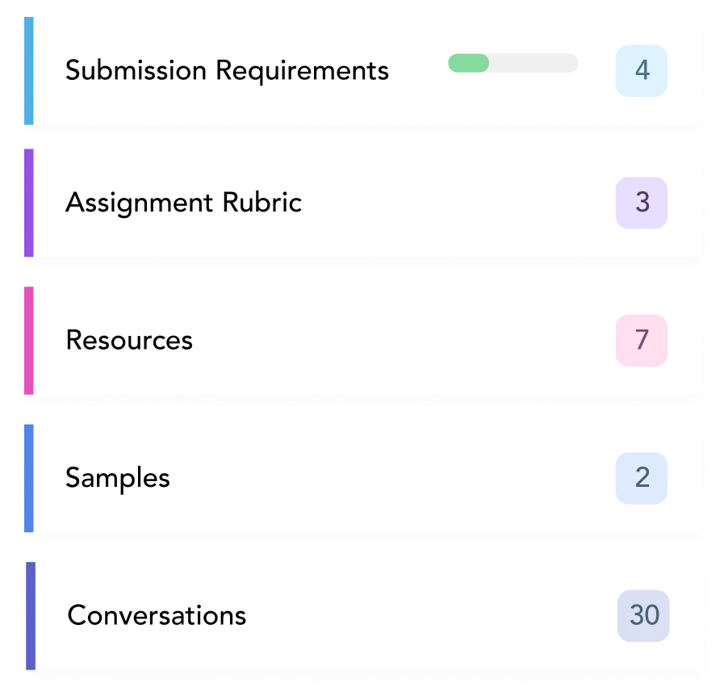The height and width of the screenshot is (700, 728).
Task: Click the green filled progress portion
Action: tap(468, 63)
